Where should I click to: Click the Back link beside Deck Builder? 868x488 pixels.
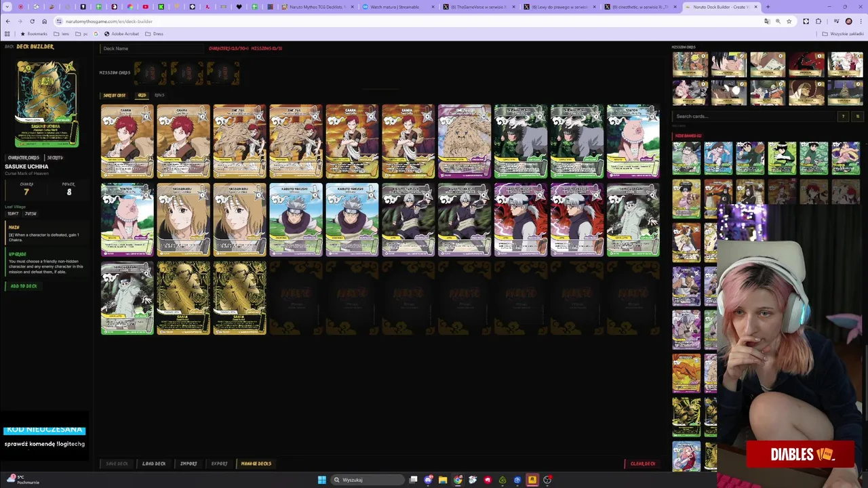tap(9, 47)
